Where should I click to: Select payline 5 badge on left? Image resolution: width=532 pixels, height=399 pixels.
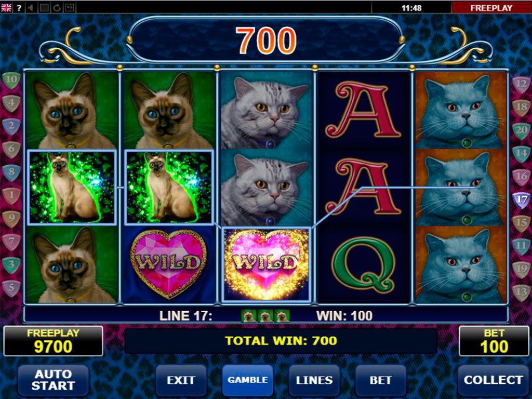tap(11, 288)
